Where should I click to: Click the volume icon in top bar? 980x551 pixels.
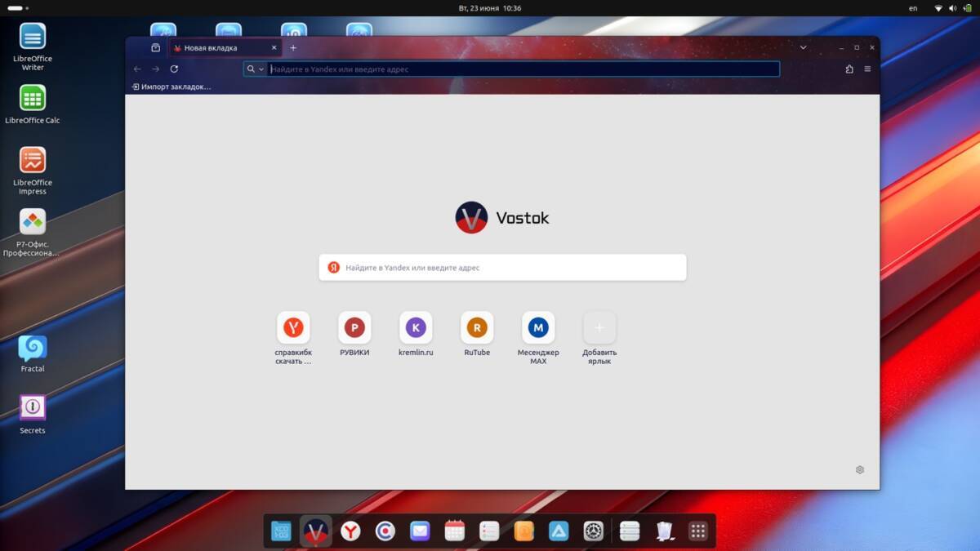coord(953,8)
